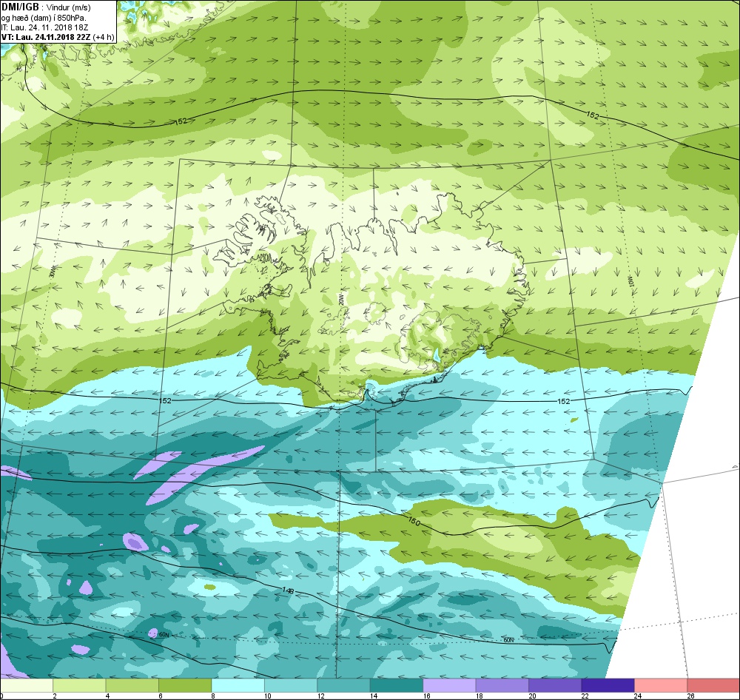740x700 pixels.
Task: Pick the 4–6 m/s green legend swatch
Action: point(132,685)
